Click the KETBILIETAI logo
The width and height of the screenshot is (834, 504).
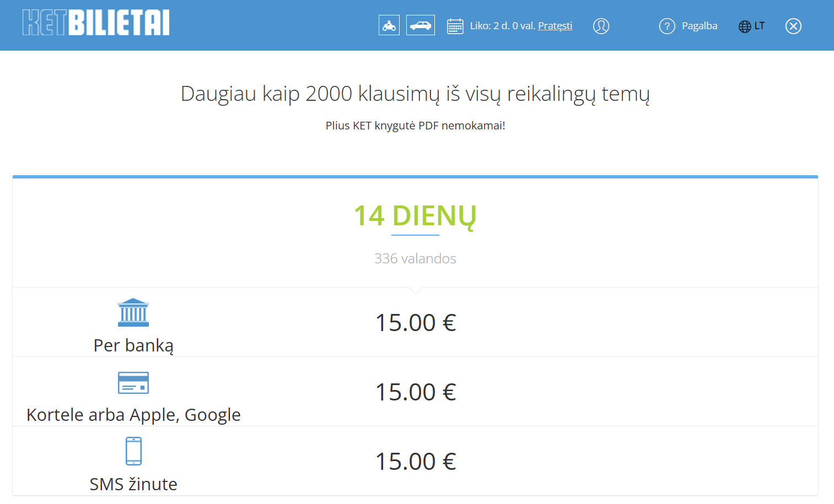click(x=96, y=23)
